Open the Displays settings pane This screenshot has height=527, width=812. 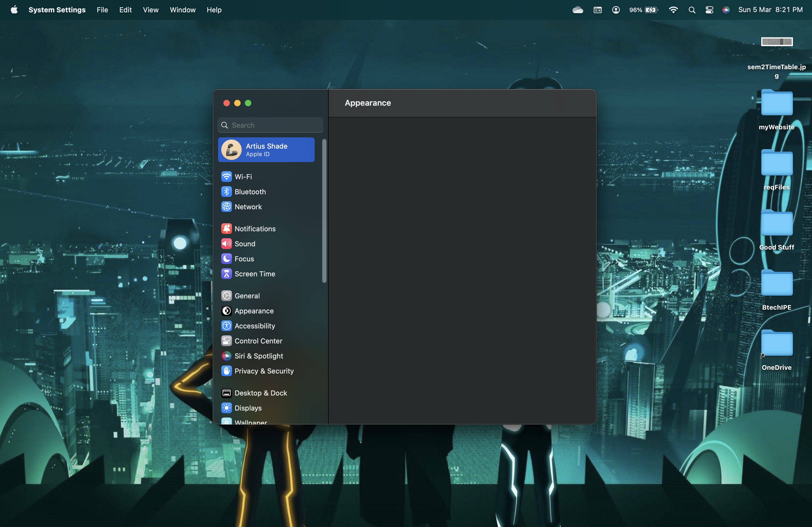248,408
